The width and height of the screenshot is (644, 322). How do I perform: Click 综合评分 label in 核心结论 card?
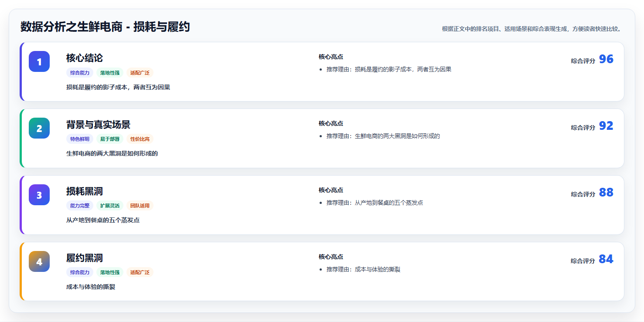point(583,61)
